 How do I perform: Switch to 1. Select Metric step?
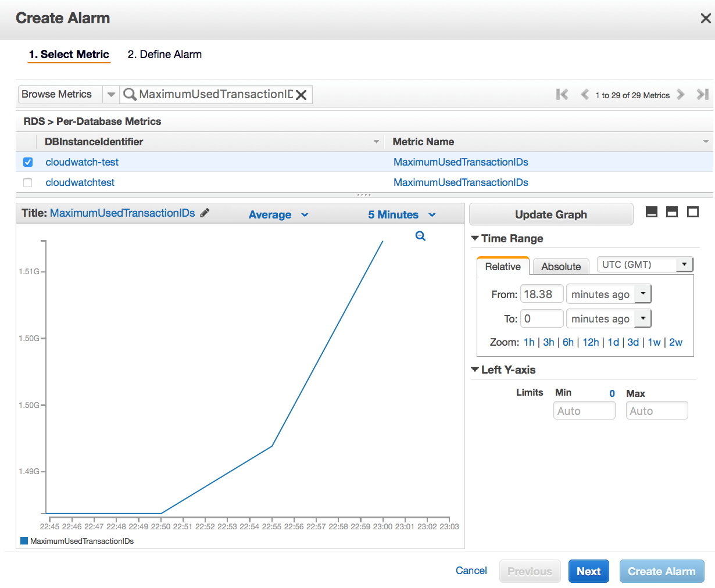(69, 55)
